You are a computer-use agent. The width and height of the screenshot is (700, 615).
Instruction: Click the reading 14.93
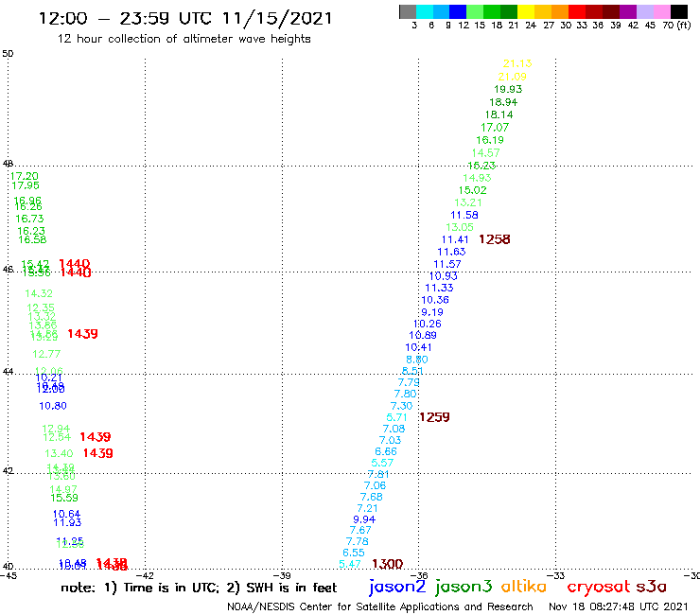point(477,177)
